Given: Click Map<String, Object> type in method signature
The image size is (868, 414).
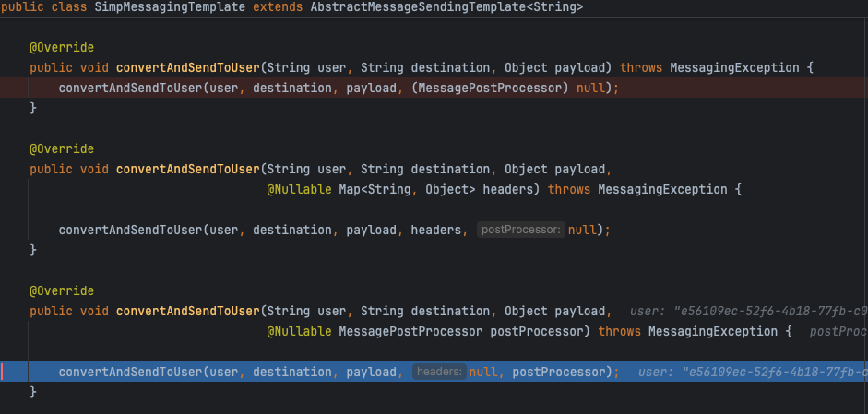Looking at the screenshot, I should (408, 189).
